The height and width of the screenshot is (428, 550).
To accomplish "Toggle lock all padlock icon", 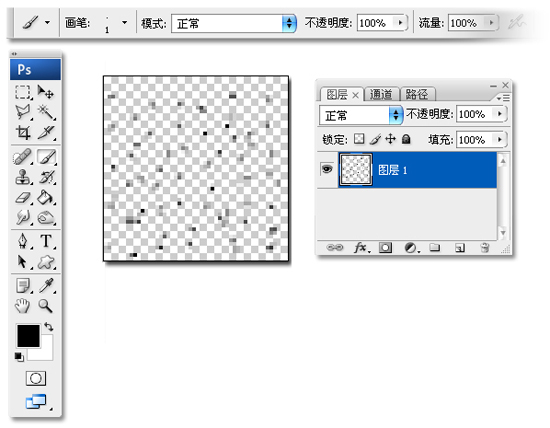I will (x=406, y=139).
